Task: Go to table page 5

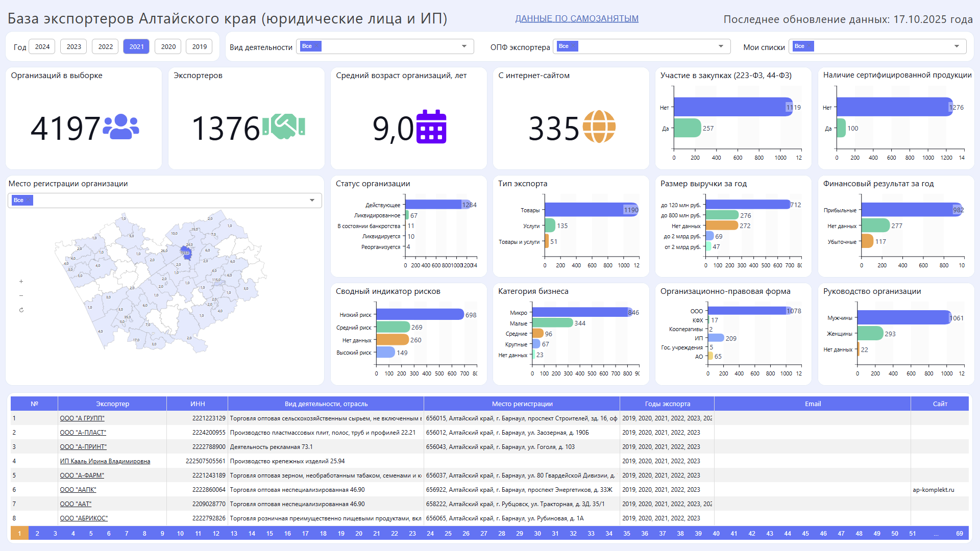Action: click(x=91, y=533)
